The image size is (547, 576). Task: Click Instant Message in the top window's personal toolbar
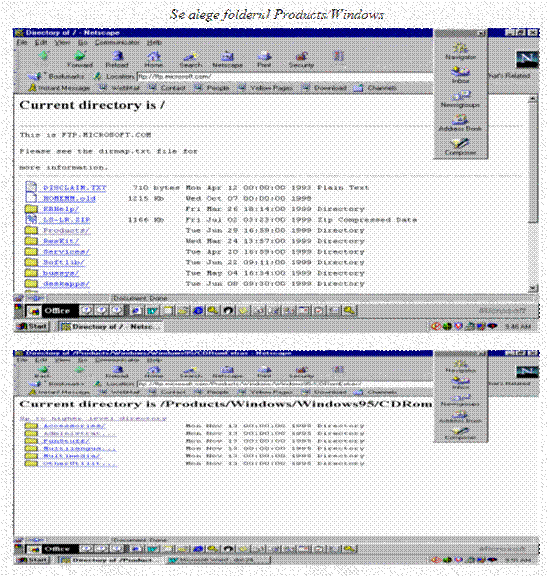tap(60, 88)
